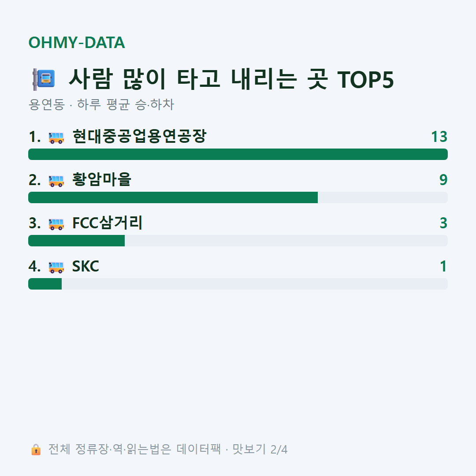Click the green progress bar for 황암마을
Screen dimensions: 476x476
coord(173,197)
